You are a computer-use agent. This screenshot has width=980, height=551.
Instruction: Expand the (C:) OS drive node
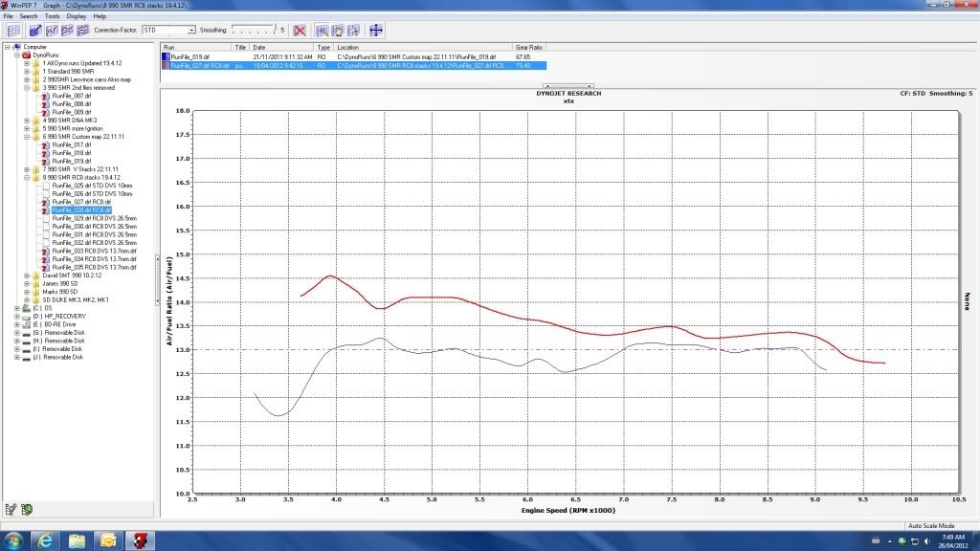pos(17,308)
